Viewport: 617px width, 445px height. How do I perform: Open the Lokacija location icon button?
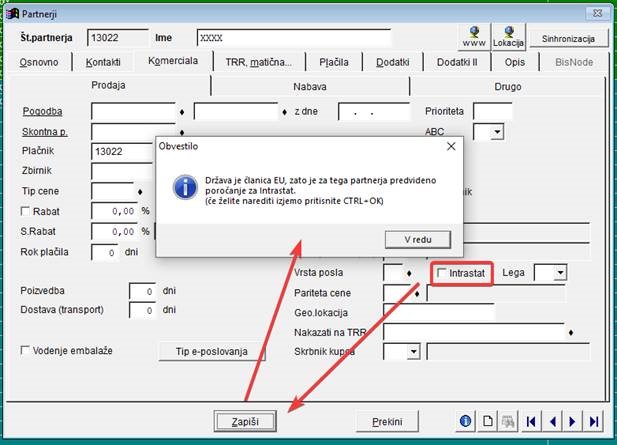pos(508,37)
